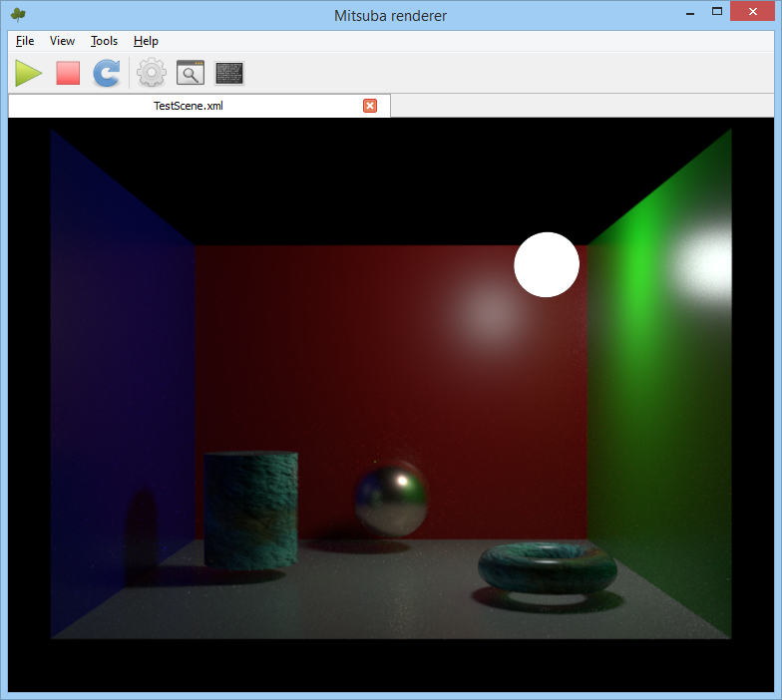
Task: Click the Mitsuba leaf application icon
Action: [x=18, y=15]
